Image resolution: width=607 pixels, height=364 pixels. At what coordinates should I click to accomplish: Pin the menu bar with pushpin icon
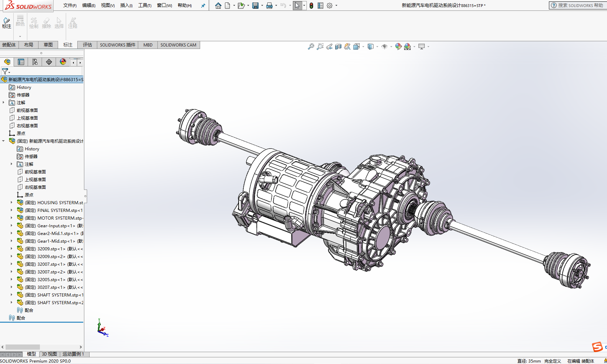click(x=203, y=6)
